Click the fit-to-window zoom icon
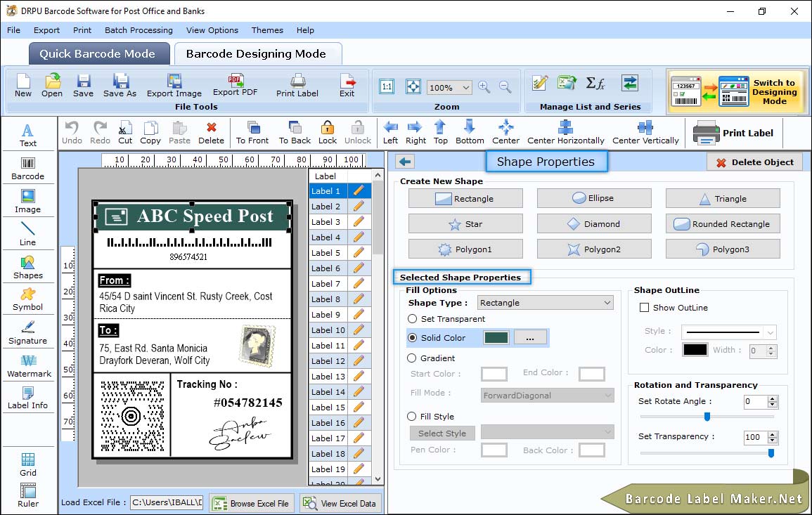 point(413,86)
